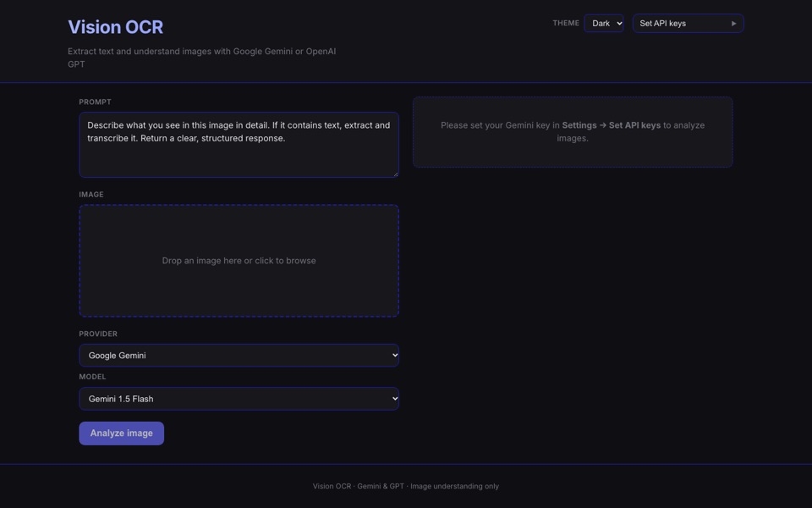
Task: Click the image drop zone to browse
Action: 239,261
